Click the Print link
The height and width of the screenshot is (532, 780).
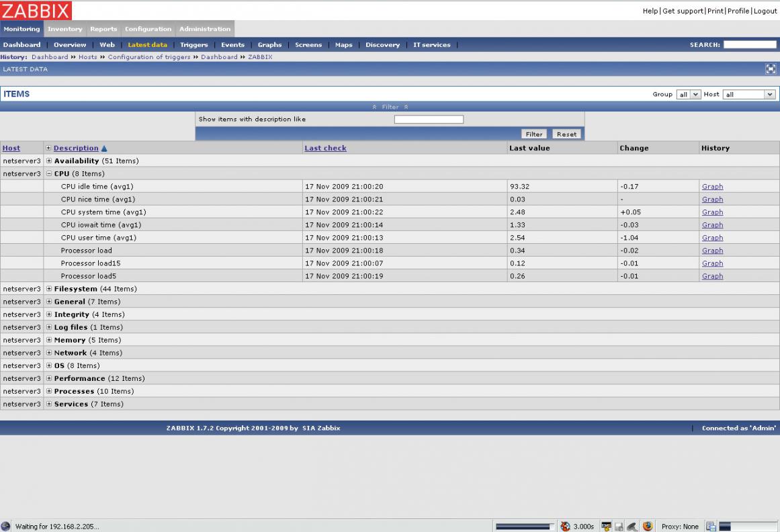pos(716,11)
